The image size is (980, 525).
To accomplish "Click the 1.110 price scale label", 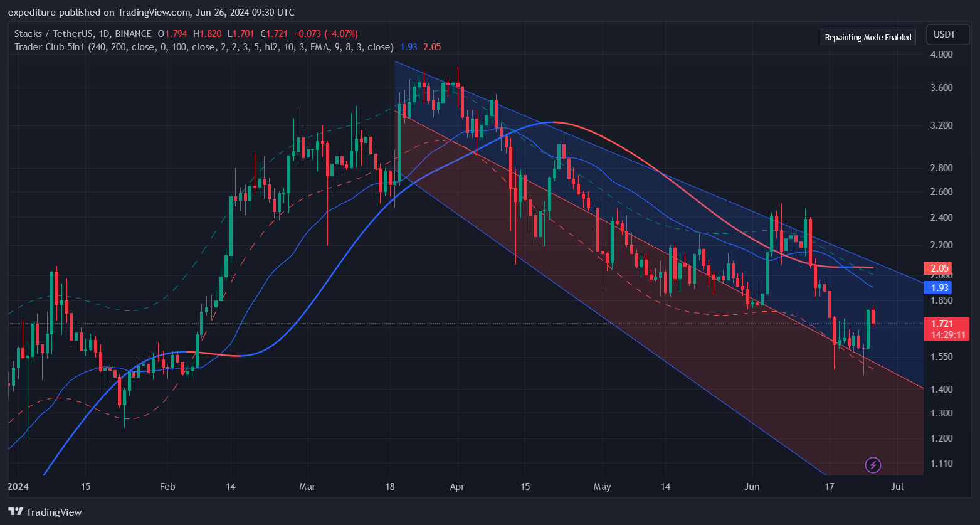I will [942, 464].
